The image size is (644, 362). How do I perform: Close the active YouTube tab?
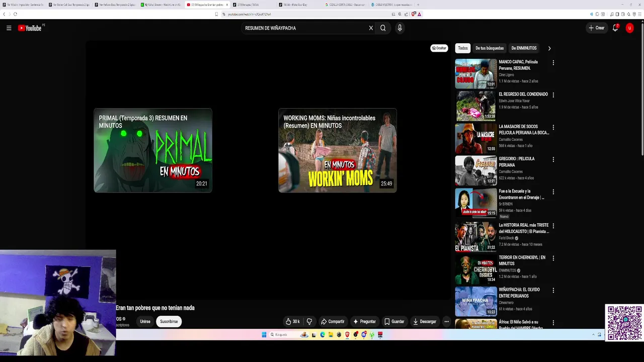(227, 5)
